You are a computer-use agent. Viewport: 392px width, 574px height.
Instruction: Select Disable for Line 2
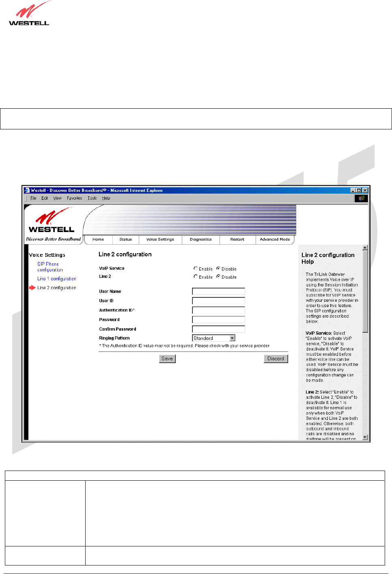(218, 277)
